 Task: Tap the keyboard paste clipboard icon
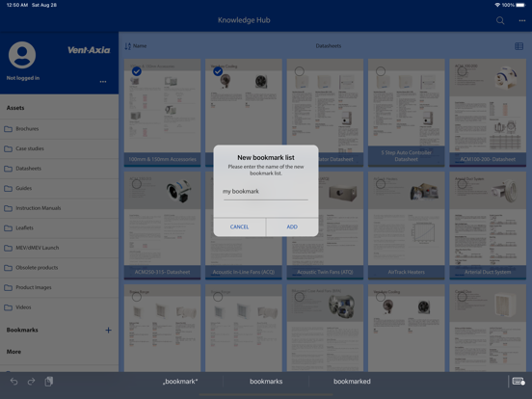[x=49, y=382]
